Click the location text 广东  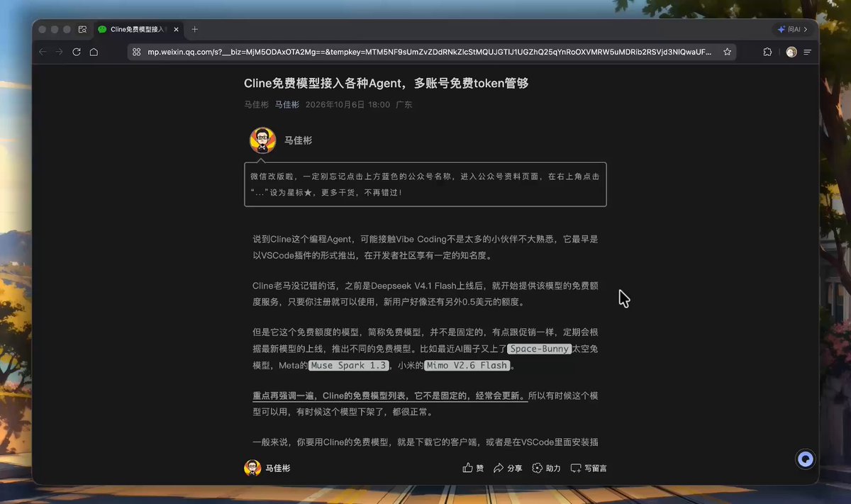(x=404, y=104)
